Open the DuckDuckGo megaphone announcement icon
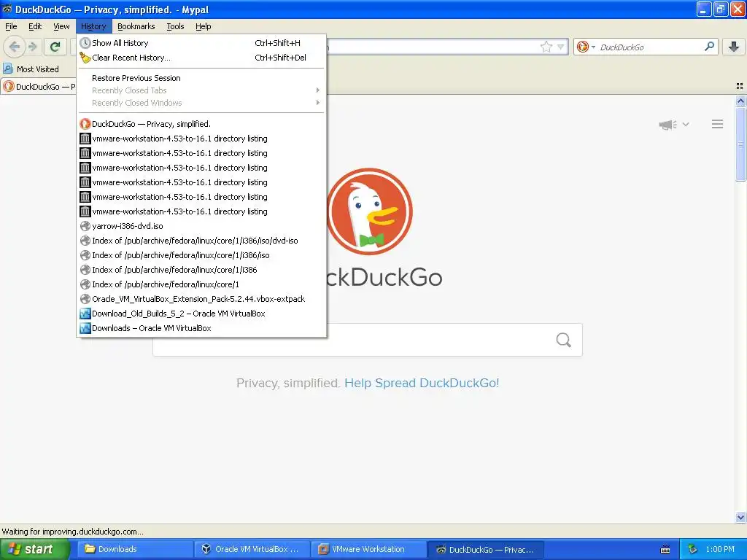The height and width of the screenshot is (560, 747). 668,125
